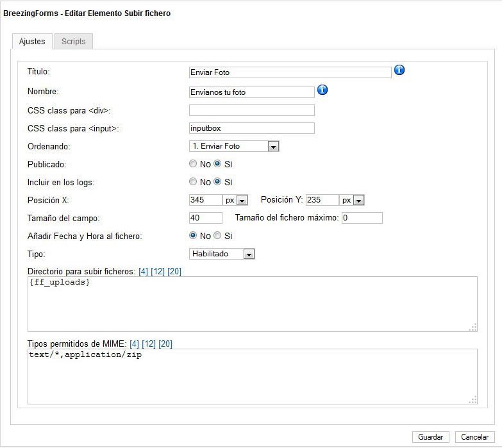The image size is (502, 448).
Task: Click the Cancelar button
Action: pos(475,437)
